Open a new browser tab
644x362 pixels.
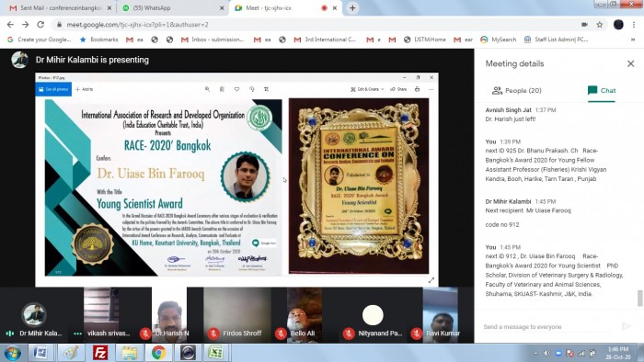[352, 7]
